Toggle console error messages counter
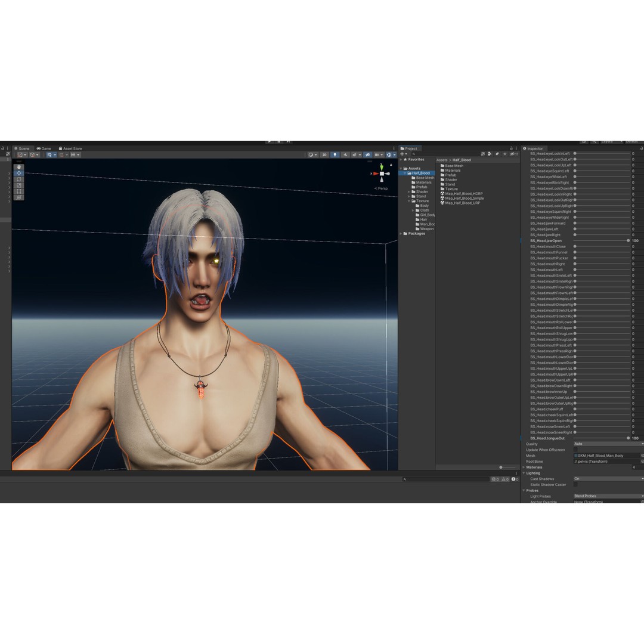 (515, 479)
